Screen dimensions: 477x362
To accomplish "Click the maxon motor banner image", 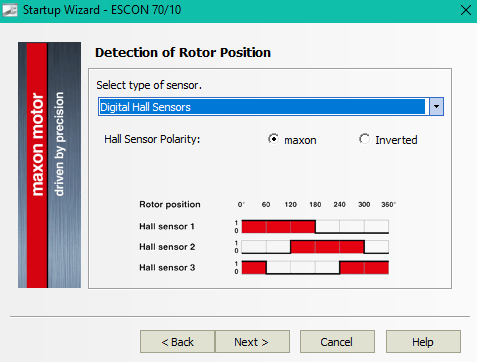I will pos(49,165).
